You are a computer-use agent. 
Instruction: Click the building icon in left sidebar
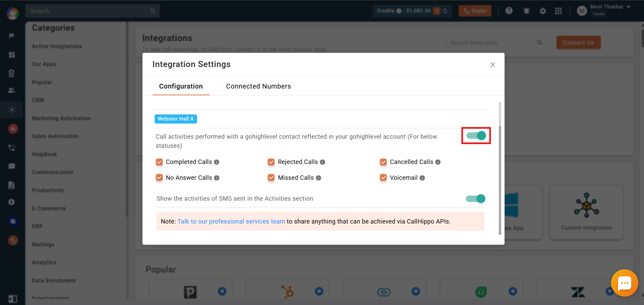point(12,73)
